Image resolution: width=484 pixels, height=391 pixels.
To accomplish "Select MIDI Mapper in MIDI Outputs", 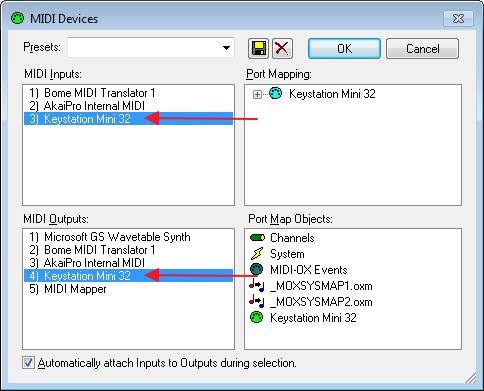I will click(x=68, y=289).
